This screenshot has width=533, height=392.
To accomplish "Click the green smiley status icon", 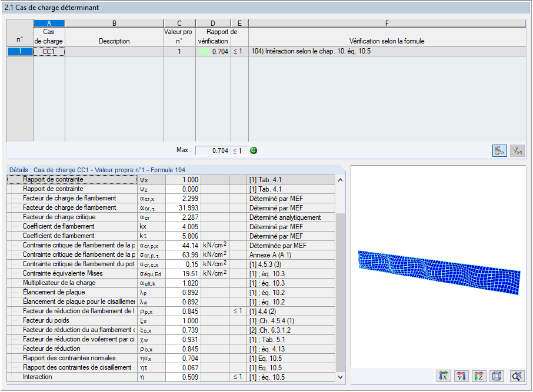I will (253, 150).
